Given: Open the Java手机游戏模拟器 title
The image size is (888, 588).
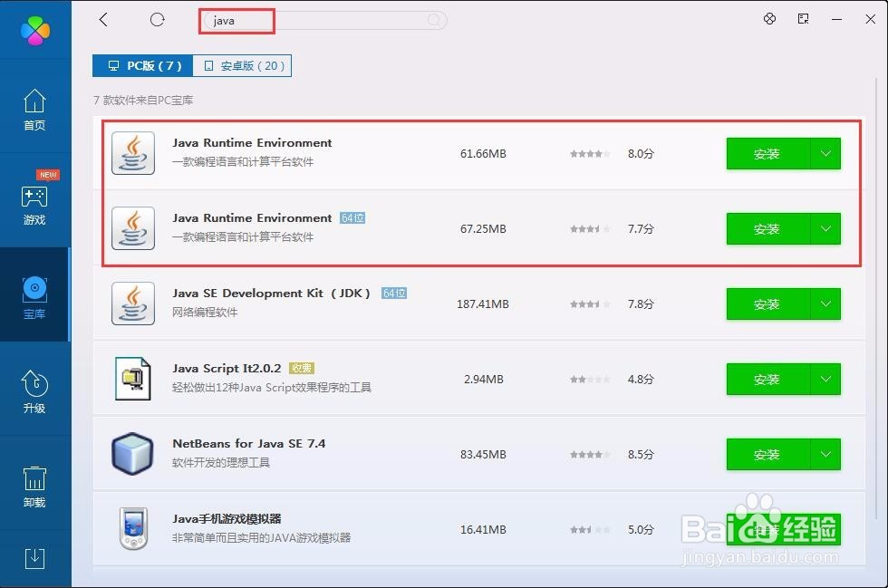Looking at the screenshot, I should click(227, 519).
